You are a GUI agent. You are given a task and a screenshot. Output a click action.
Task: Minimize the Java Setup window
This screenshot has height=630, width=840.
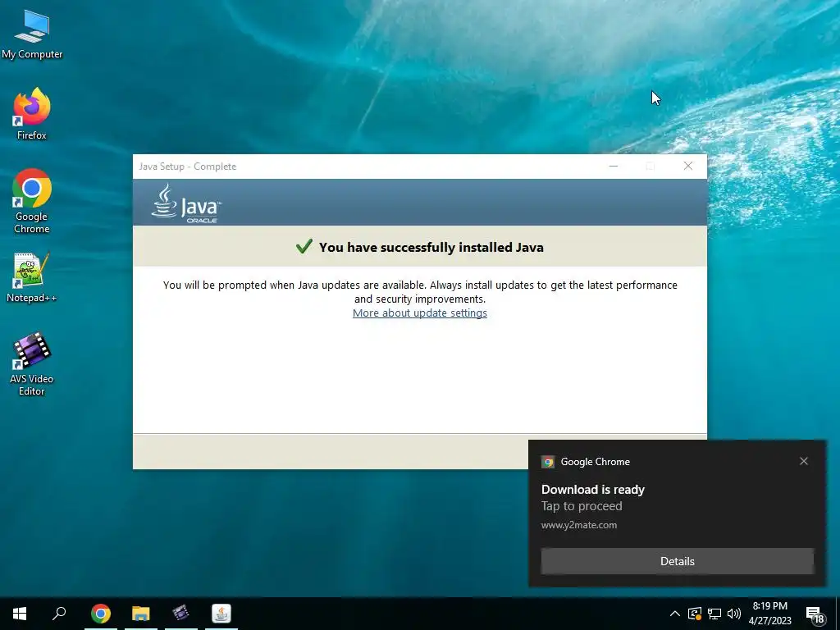coord(614,166)
